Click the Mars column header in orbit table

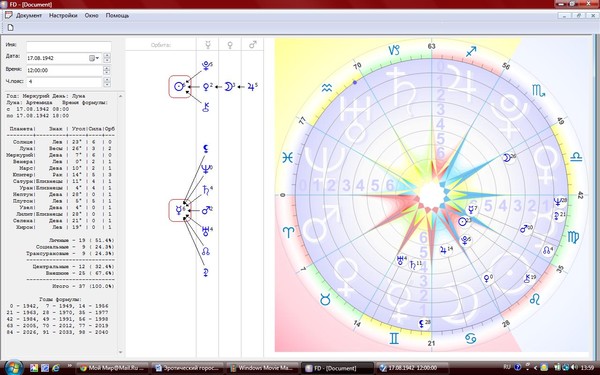click(x=253, y=45)
